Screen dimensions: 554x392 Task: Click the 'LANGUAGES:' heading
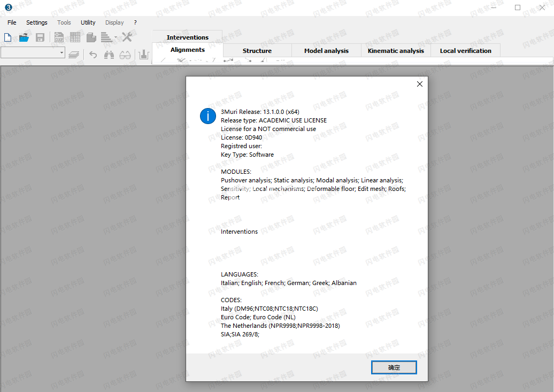pos(240,274)
